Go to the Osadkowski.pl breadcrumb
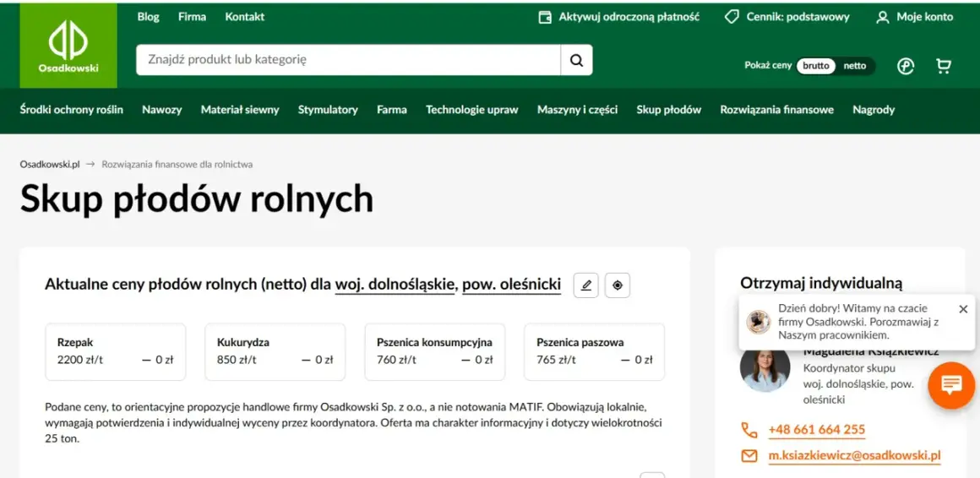This screenshot has width=980, height=478. 50,165
